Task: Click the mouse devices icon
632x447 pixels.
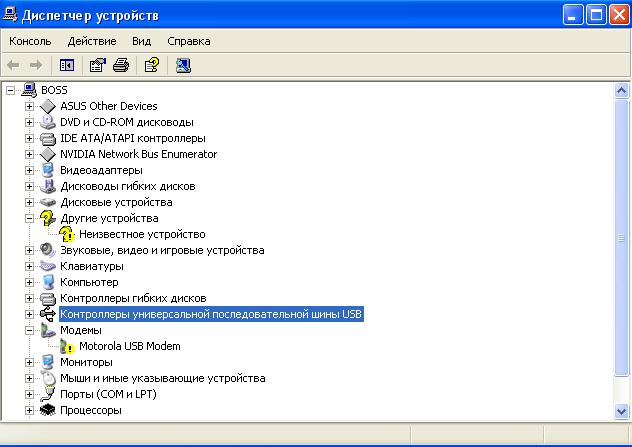Action: [x=48, y=378]
